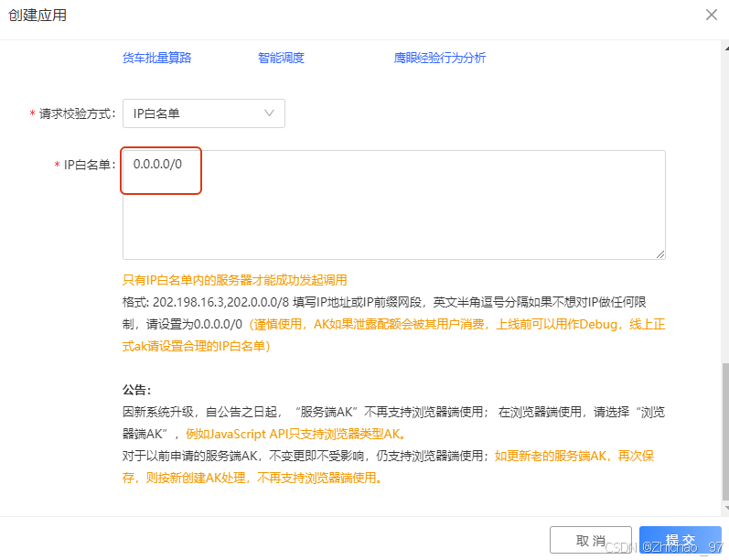Click the 公告: heading text
The width and height of the screenshot is (729, 560).
(x=136, y=390)
